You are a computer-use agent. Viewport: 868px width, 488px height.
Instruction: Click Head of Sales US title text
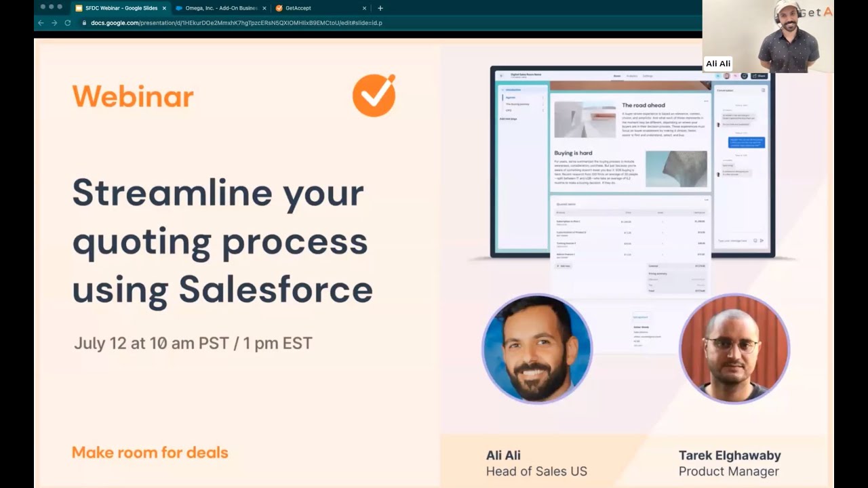[536, 471]
